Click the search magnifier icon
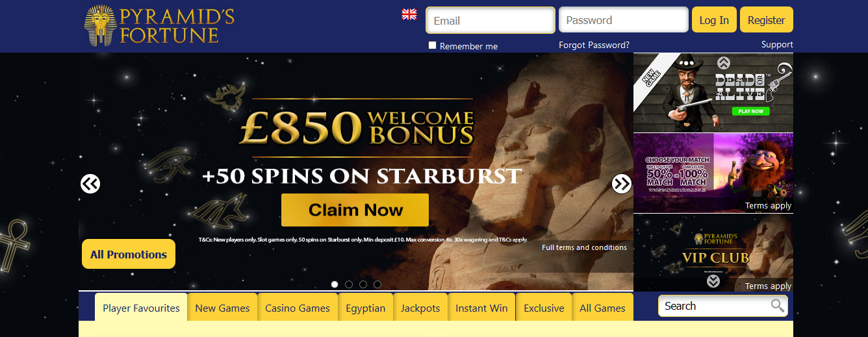The image size is (868, 337). (777, 306)
